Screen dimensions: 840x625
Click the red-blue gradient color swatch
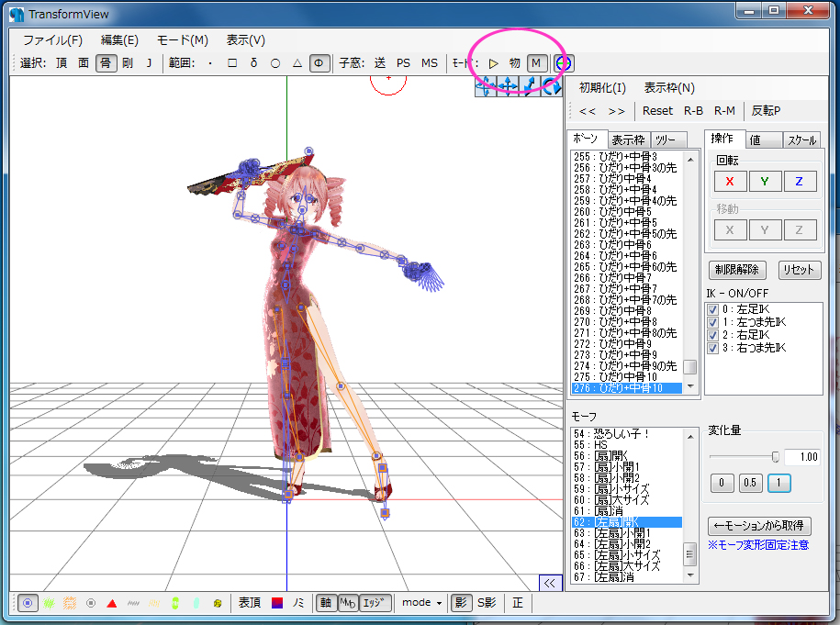[277, 603]
